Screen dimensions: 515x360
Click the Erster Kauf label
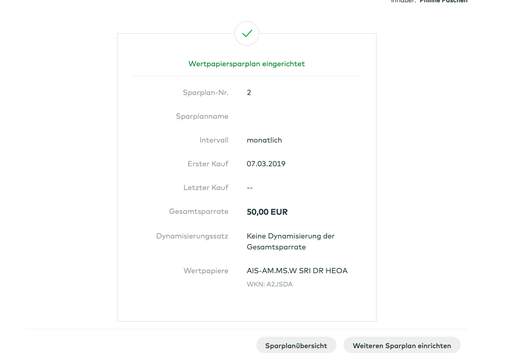click(208, 164)
